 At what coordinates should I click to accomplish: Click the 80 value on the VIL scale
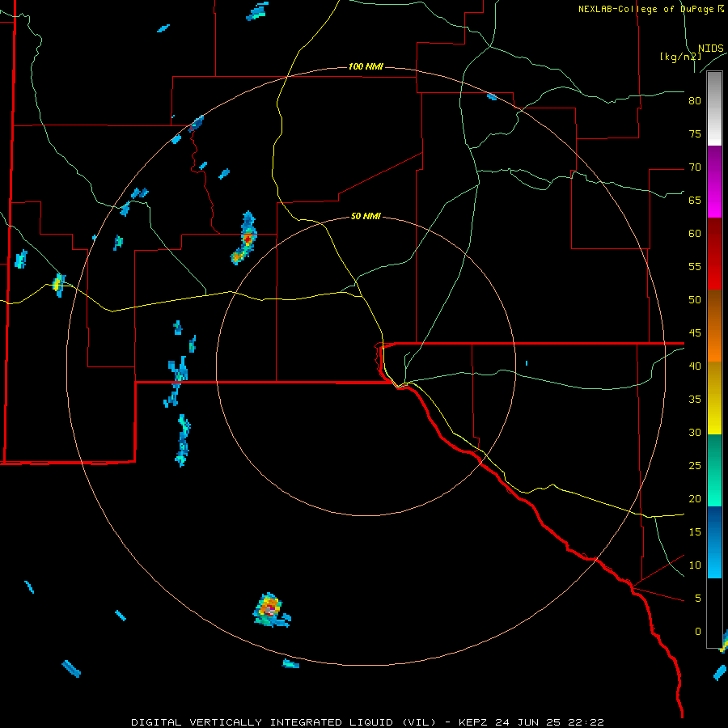[695, 101]
